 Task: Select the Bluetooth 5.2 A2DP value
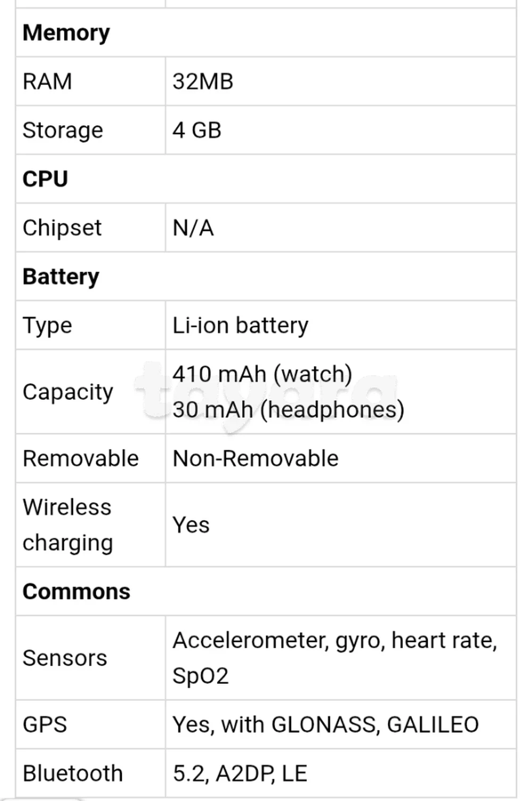click(x=240, y=774)
